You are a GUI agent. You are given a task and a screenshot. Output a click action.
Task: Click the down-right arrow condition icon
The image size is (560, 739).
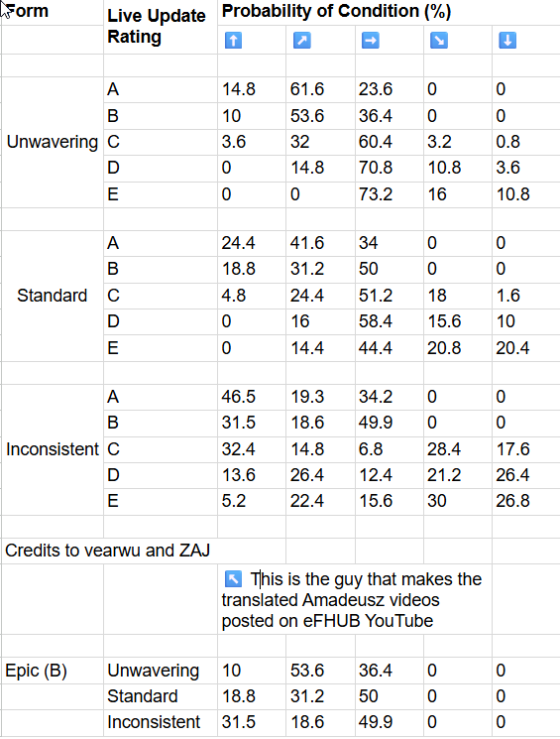pyautogui.click(x=439, y=41)
